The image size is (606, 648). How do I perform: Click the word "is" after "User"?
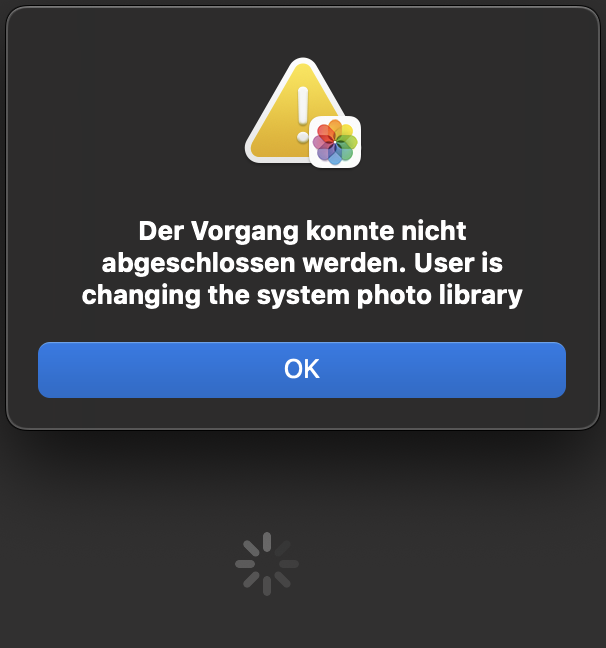pos(492,263)
